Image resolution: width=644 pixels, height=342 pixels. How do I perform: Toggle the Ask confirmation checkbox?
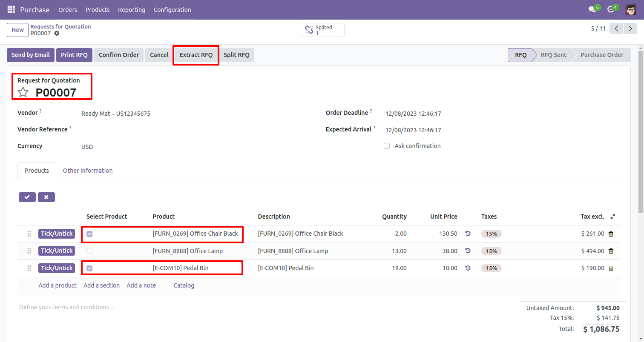click(387, 146)
